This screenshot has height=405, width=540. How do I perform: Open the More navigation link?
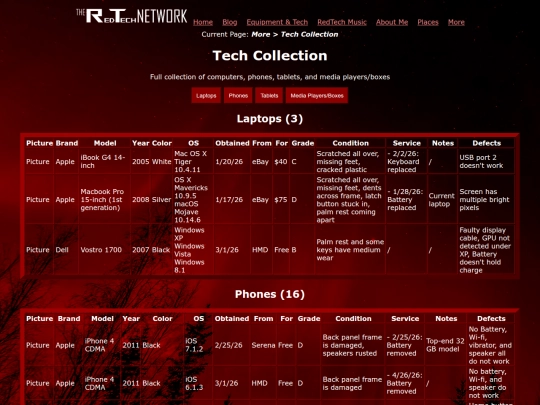tap(456, 22)
